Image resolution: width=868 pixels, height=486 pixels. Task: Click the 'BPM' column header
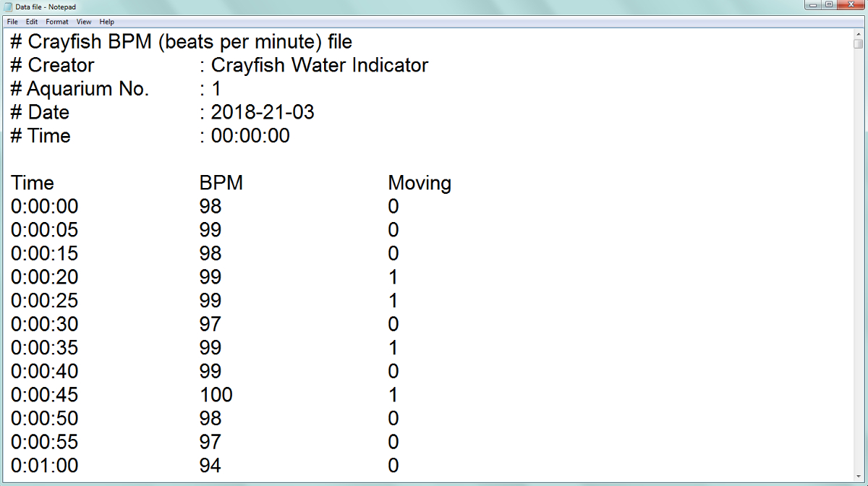point(221,183)
